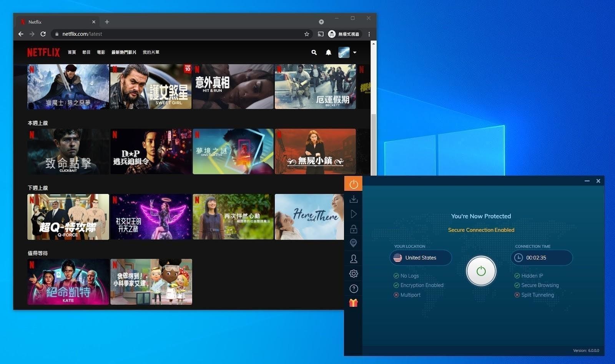Image resolution: width=615 pixels, height=364 pixels.
Task: Select the Netflix browser tab
Action: point(57,22)
